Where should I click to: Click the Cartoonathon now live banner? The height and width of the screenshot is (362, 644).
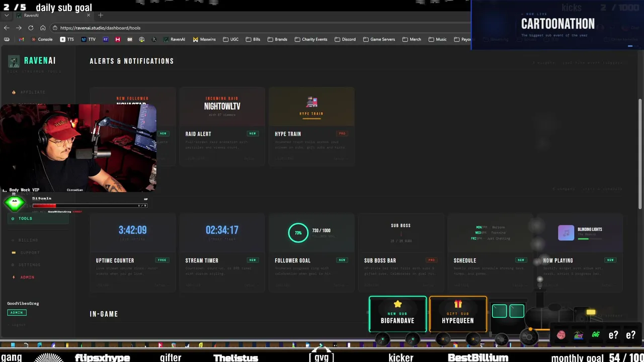click(557, 25)
